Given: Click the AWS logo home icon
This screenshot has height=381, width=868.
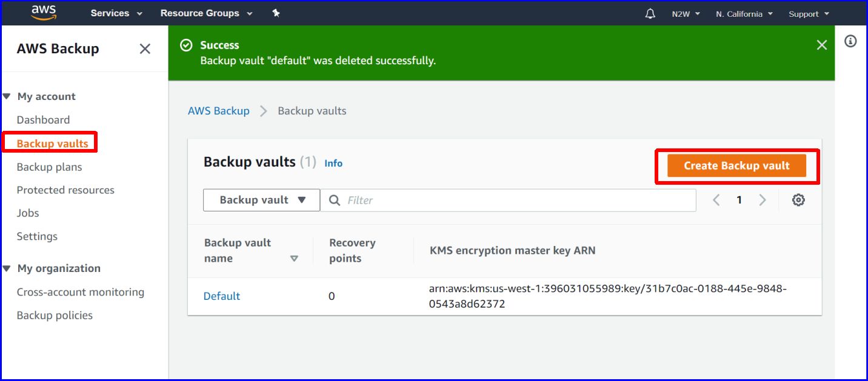Looking at the screenshot, I should pyautogui.click(x=44, y=12).
